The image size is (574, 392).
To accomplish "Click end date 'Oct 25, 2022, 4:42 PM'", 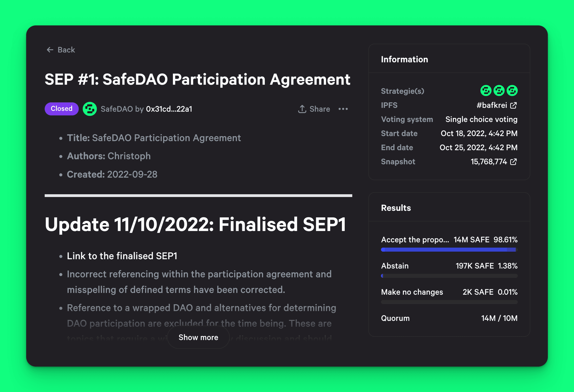I will (x=479, y=148).
